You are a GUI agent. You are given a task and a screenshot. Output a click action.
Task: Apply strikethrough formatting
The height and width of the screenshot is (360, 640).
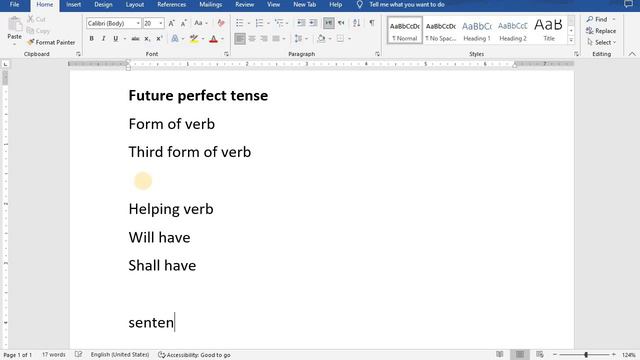pos(135,39)
